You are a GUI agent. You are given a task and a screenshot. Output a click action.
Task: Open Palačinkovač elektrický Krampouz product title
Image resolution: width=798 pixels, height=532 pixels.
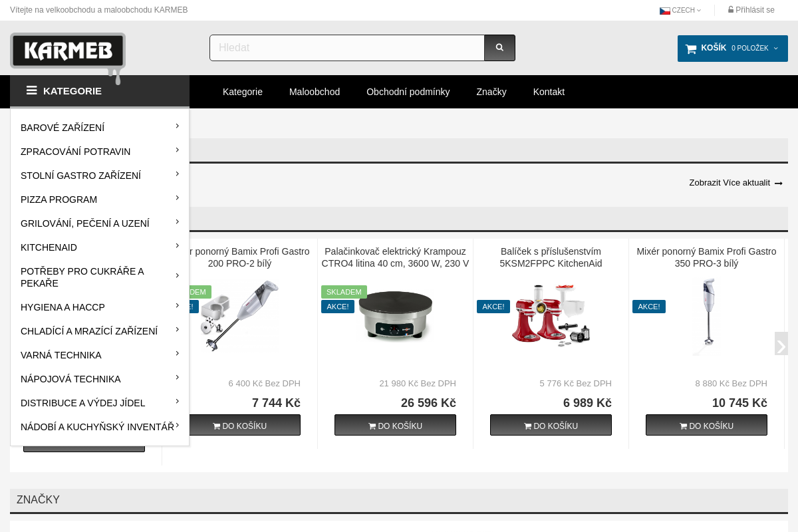395,257
